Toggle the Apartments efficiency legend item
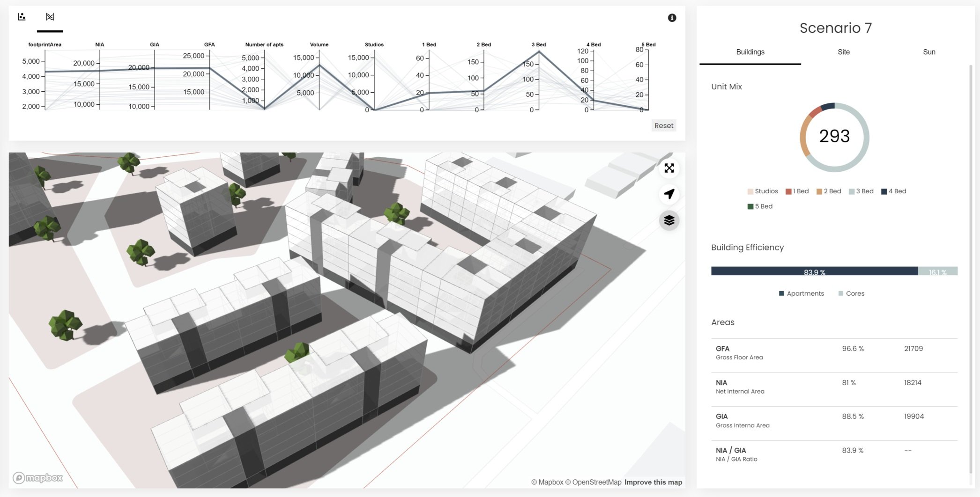 tap(802, 293)
